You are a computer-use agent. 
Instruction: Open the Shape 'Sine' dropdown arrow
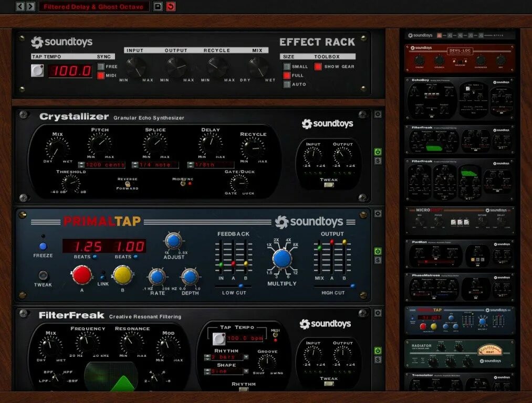pos(246,372)
